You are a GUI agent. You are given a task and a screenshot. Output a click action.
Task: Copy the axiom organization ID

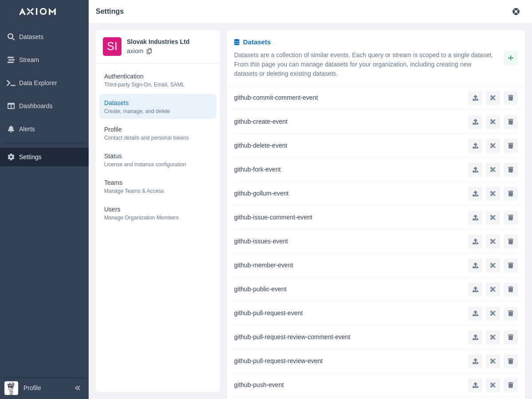pyautogui.click(x=149, y=51)
